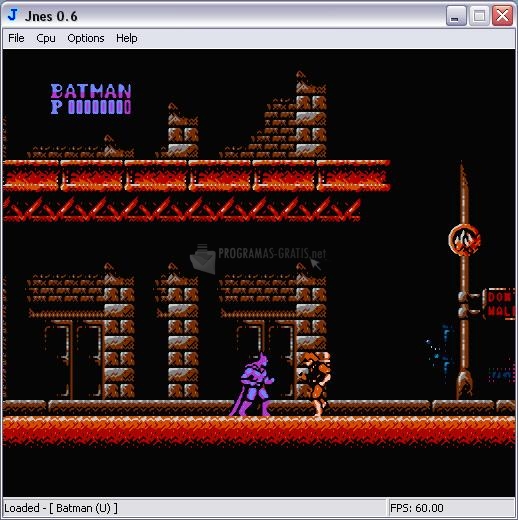Open the Options menu
Image resolution: width=518 pixels, height=520 pixels.
(86, 38)
